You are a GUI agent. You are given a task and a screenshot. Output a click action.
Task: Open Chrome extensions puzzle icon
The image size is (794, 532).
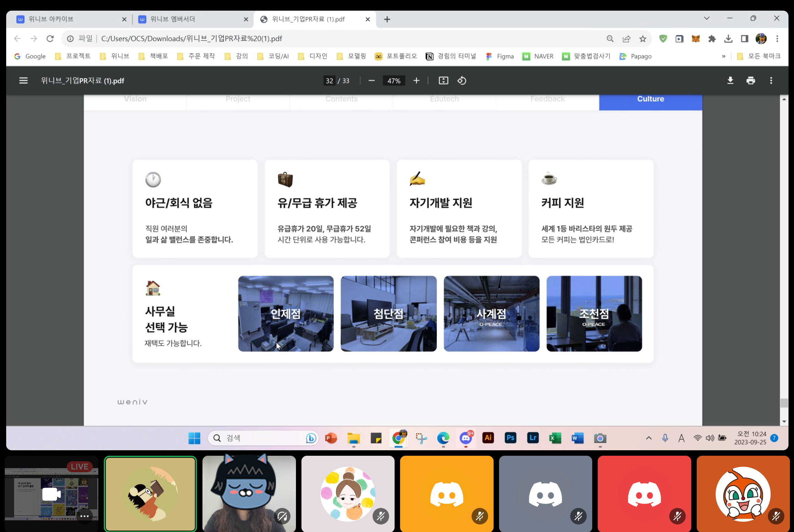click(x=712, y=39)
